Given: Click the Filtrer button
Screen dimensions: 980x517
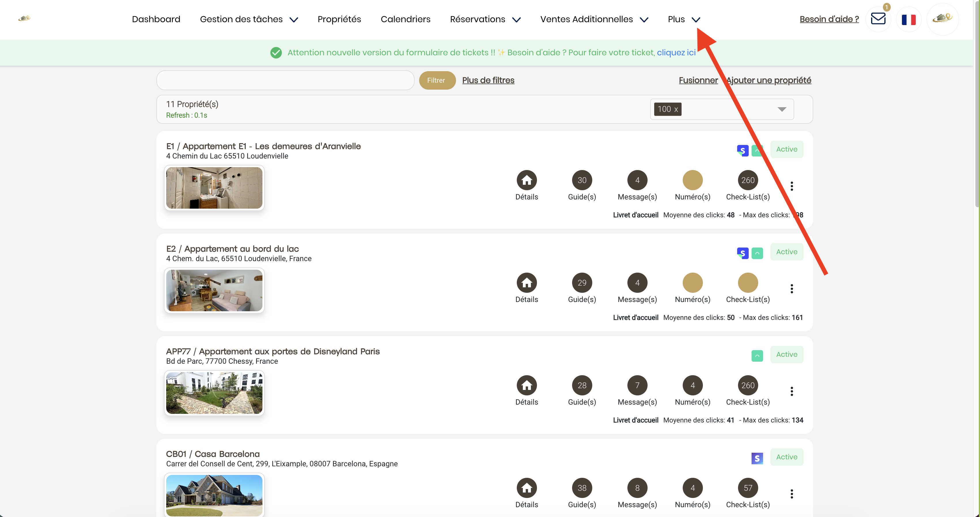Looking at the screenshot, I should 437,80.
